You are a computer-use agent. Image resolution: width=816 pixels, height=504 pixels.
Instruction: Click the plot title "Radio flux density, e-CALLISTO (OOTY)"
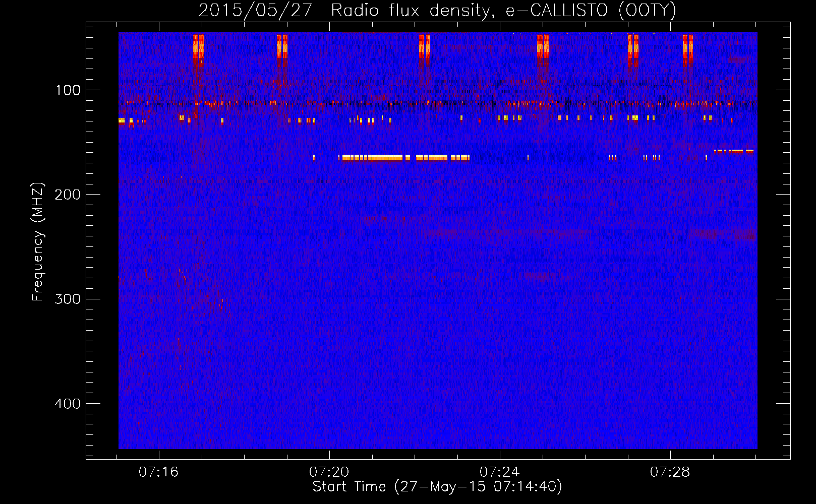[x=503, y=11]
